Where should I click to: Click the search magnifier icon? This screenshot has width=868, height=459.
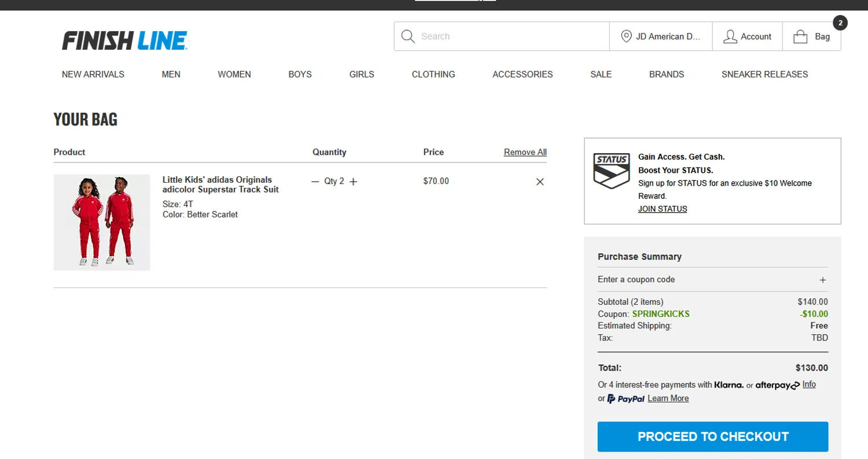[x=408, y=36]
